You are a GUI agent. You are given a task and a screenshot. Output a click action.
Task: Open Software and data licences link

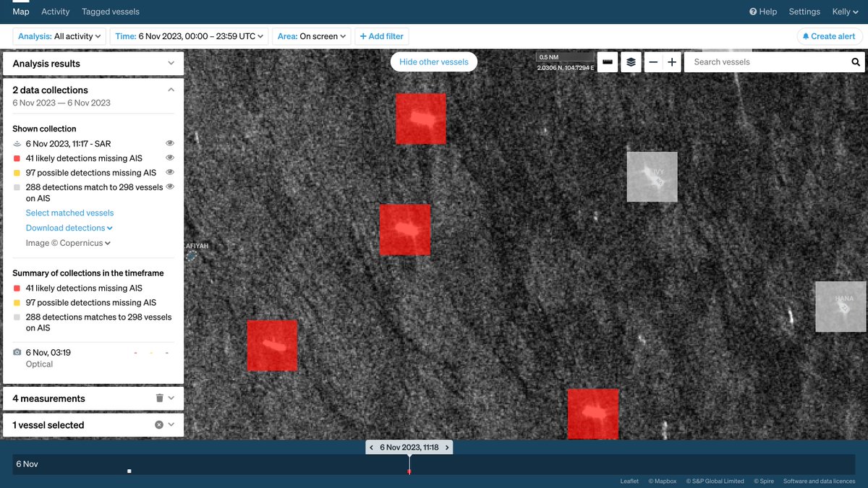[820, 481]
